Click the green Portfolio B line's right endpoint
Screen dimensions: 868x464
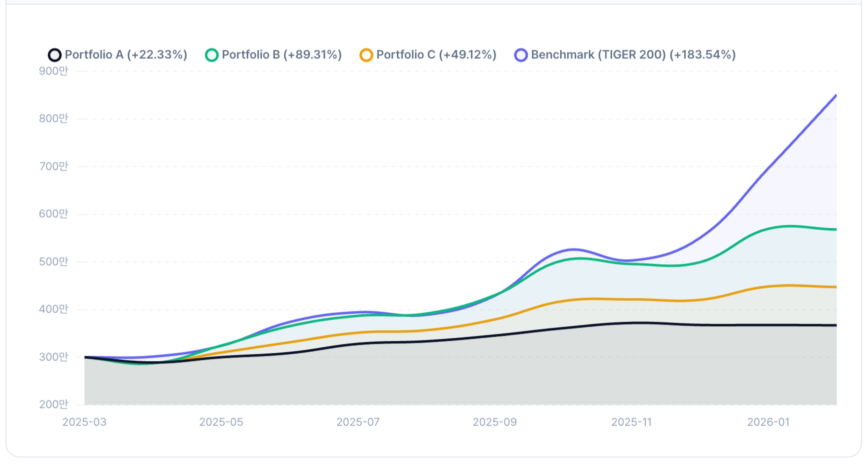coord(836,229)
